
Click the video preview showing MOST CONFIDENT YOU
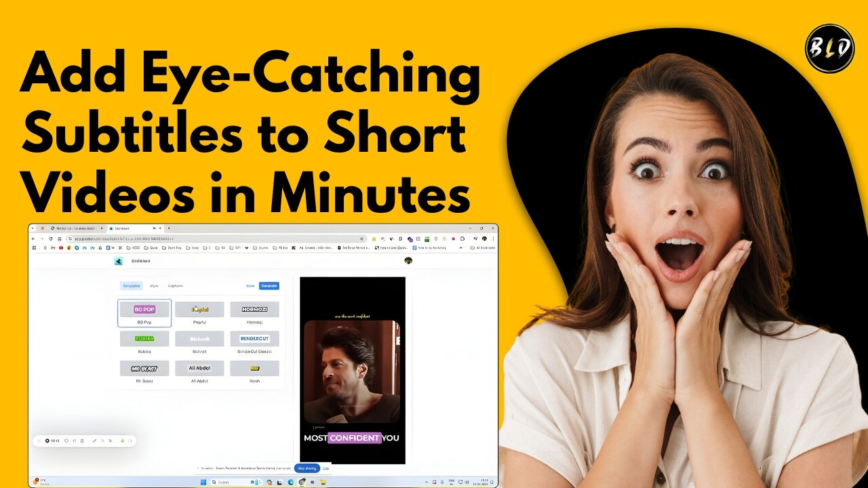click(353, 370)
